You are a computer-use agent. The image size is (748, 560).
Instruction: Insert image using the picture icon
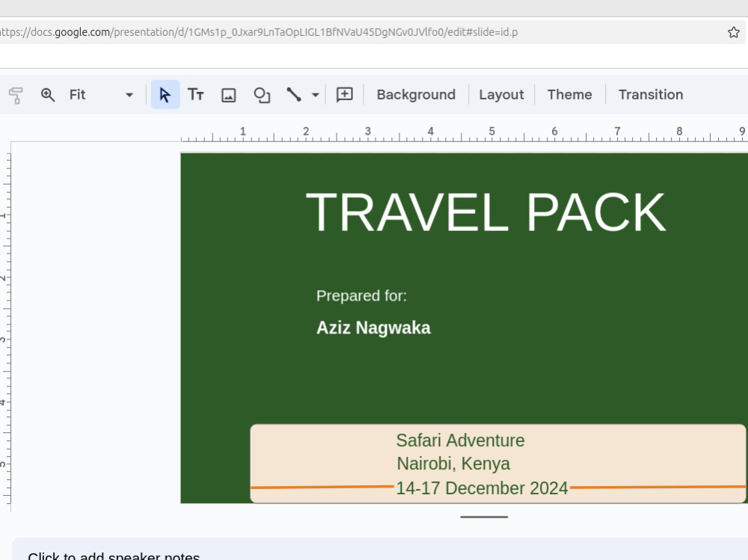[x=228, y=95]
